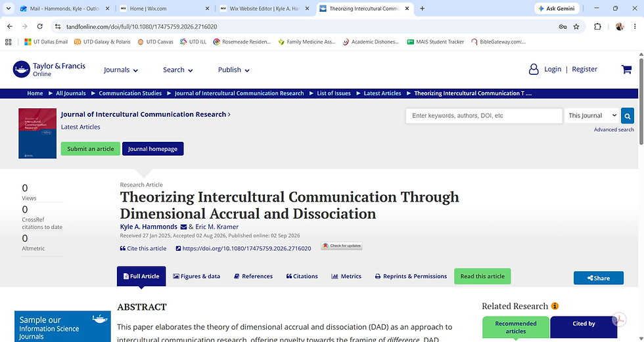Open BibleGateway bookmark
Image resolution: width=644 pixels, height=342 pixels.
point(499,42)
